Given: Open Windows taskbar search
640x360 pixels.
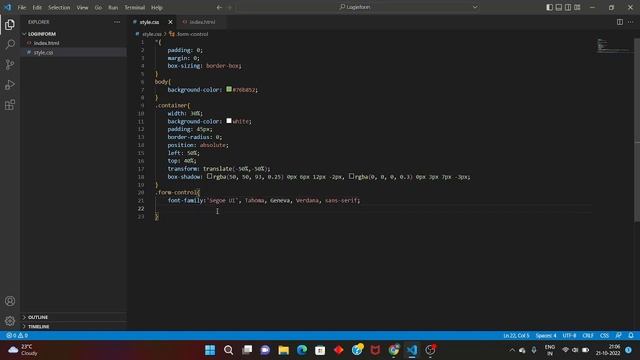Looking at the screenshot, I should (x=229, y=350).
